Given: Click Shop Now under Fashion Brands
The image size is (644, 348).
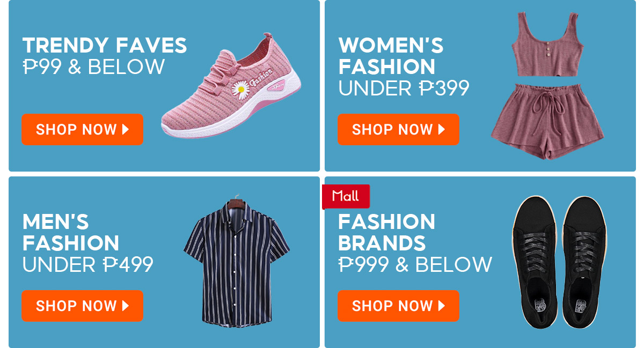Looking at the screenshot, I should 398,306.
